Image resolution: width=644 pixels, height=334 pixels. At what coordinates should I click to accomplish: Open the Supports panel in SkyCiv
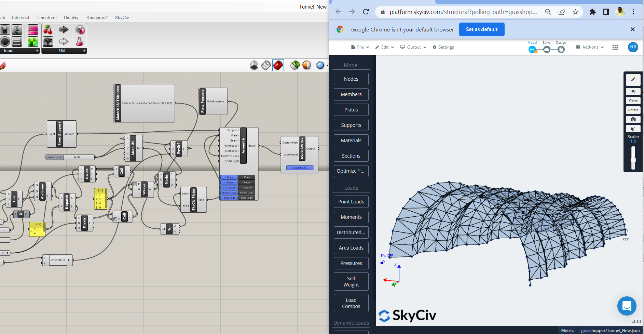(351, 125)
